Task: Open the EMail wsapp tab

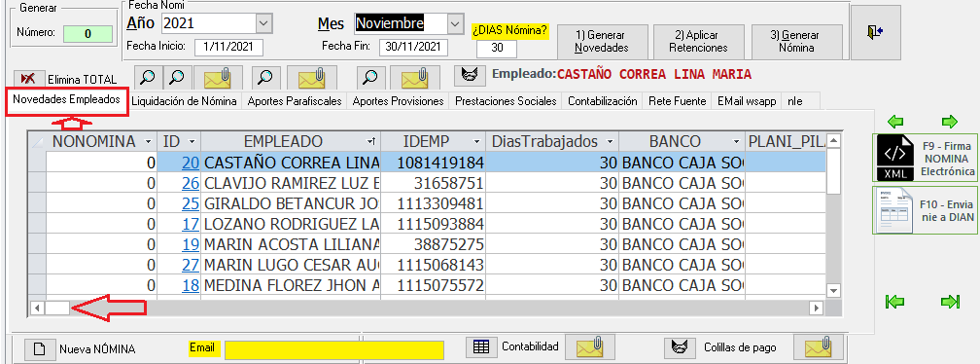Action: click(747, 100)
